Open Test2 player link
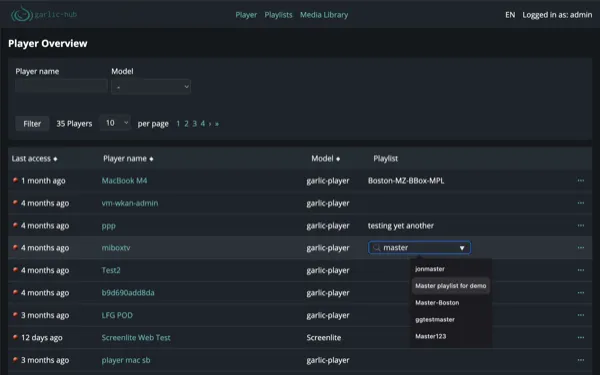Screen dimensions: 600x375 pos(111,270)
